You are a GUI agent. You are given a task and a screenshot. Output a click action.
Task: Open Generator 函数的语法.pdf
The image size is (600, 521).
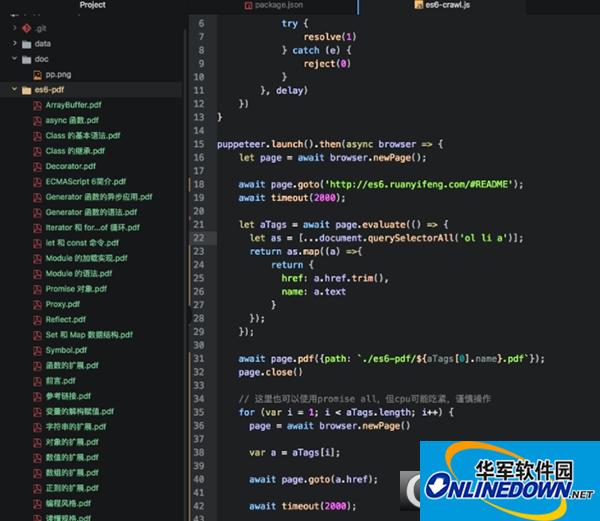coord(91,212)
